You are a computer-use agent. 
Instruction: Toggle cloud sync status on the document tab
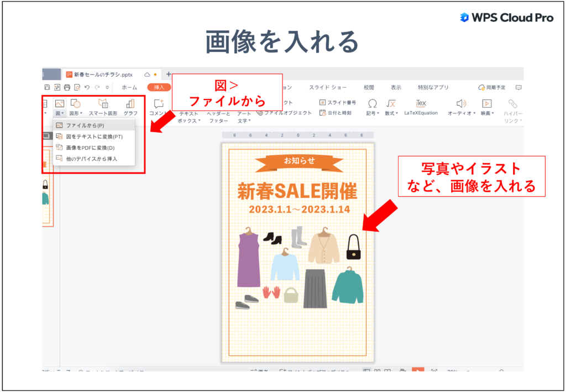point(146,74)
